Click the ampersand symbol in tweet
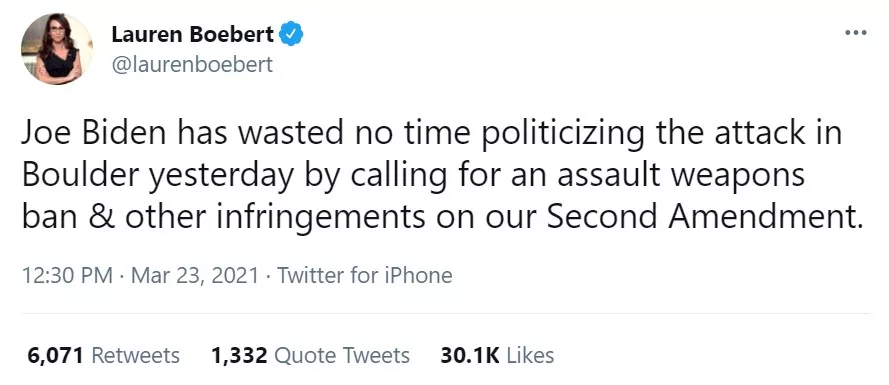The width and height of the screenshot is (889, 385). (101, 218)
